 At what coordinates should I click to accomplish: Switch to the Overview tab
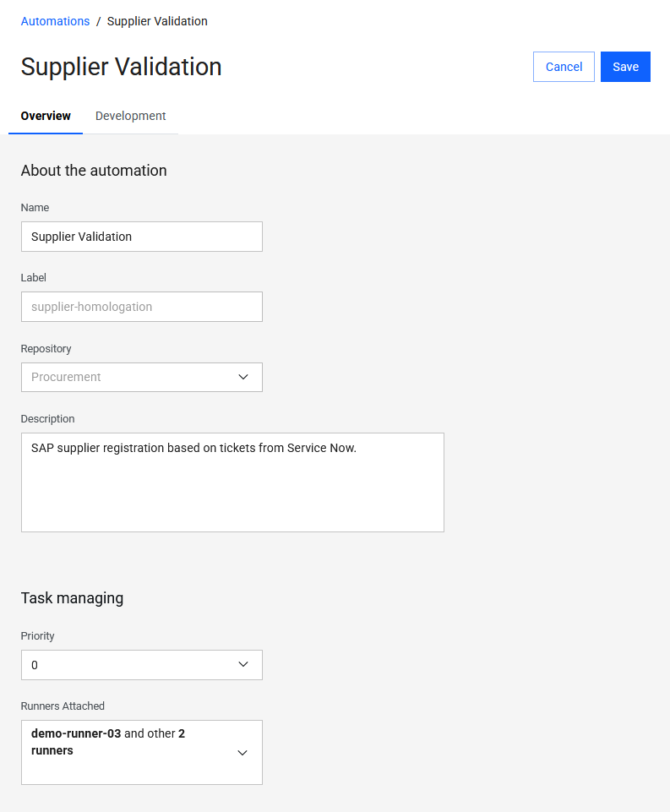click(46, 116)
